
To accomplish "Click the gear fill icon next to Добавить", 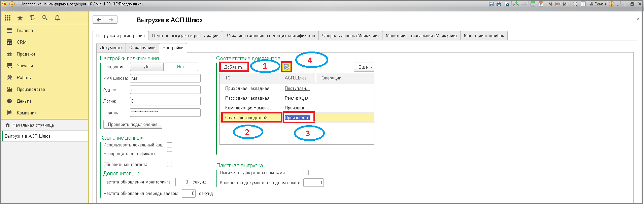I will pos(286,67).
